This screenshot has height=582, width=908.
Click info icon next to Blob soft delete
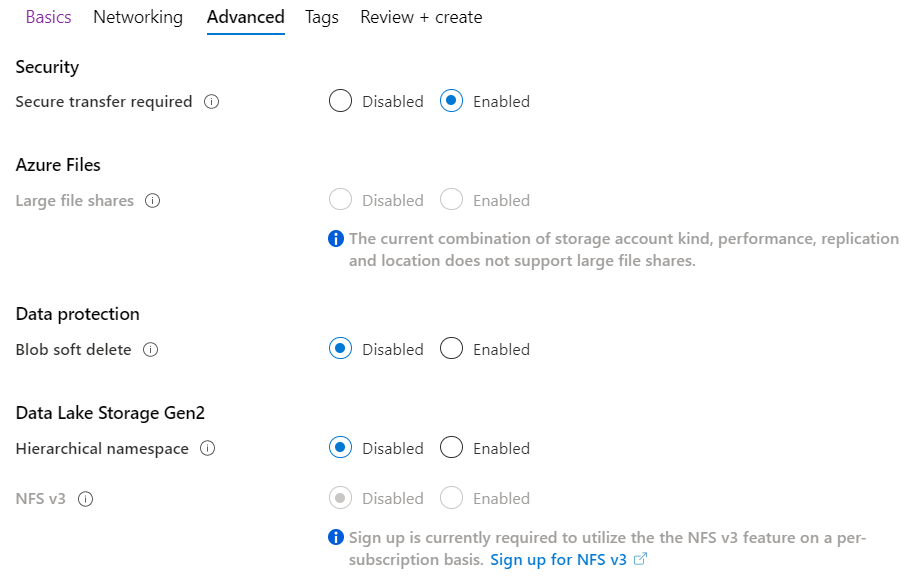point(151,350)
